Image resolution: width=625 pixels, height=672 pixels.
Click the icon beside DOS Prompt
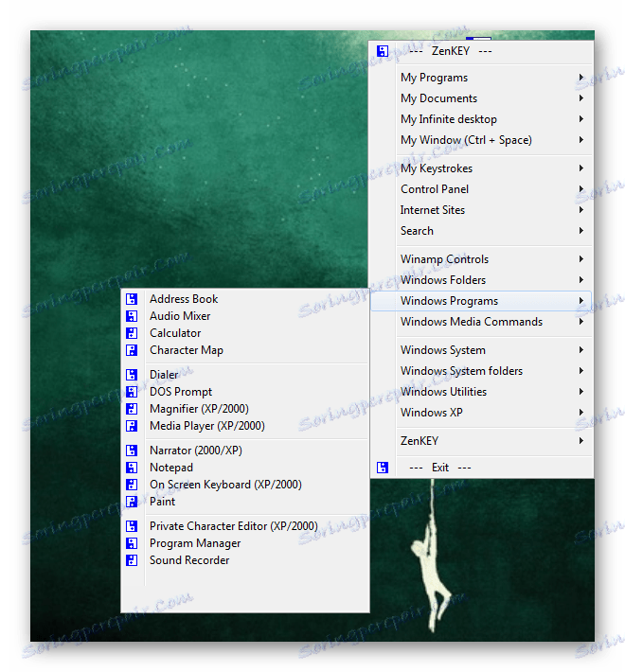(x=132, y=392)
